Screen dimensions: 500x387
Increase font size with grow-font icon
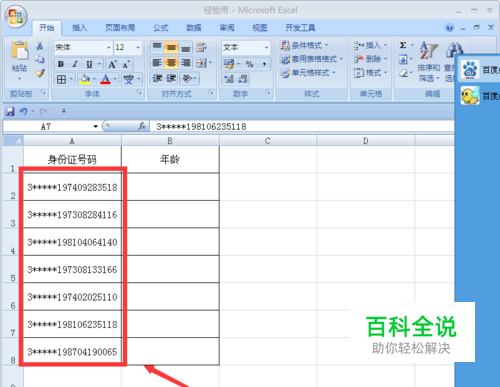point(112,64)
